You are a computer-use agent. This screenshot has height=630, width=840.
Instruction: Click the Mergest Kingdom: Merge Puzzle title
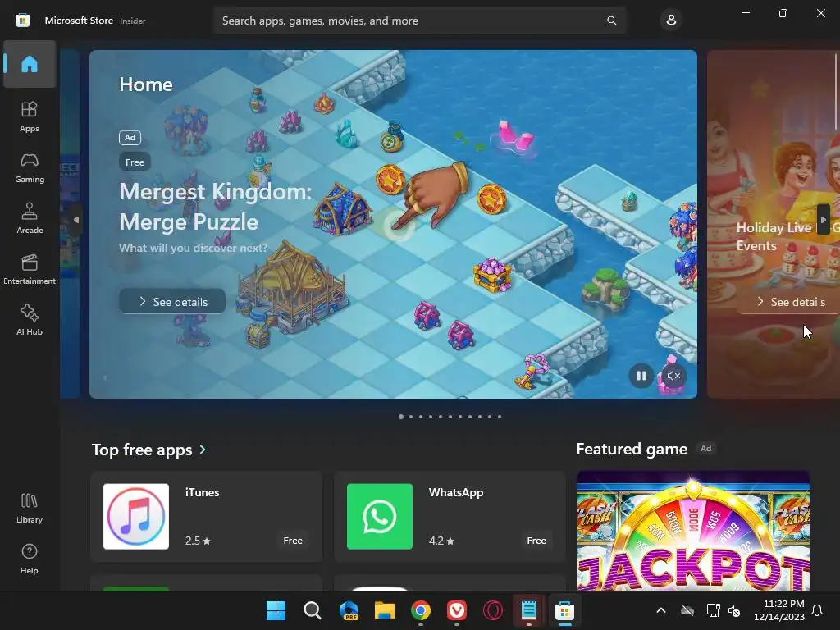pyautogui.click(x=215, y=206)
